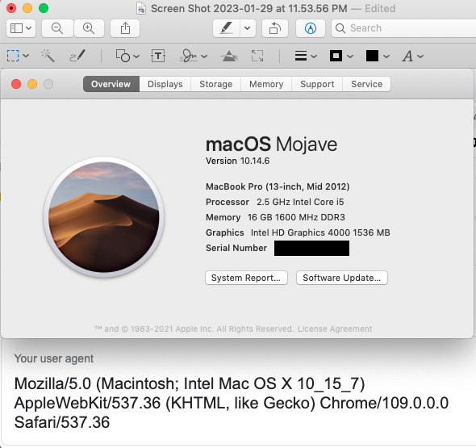The width and height of the screenshot is (476, 448).
Task: Click the Preview window green zoom button
Action: pyautogui.click(x=44, y=8)
